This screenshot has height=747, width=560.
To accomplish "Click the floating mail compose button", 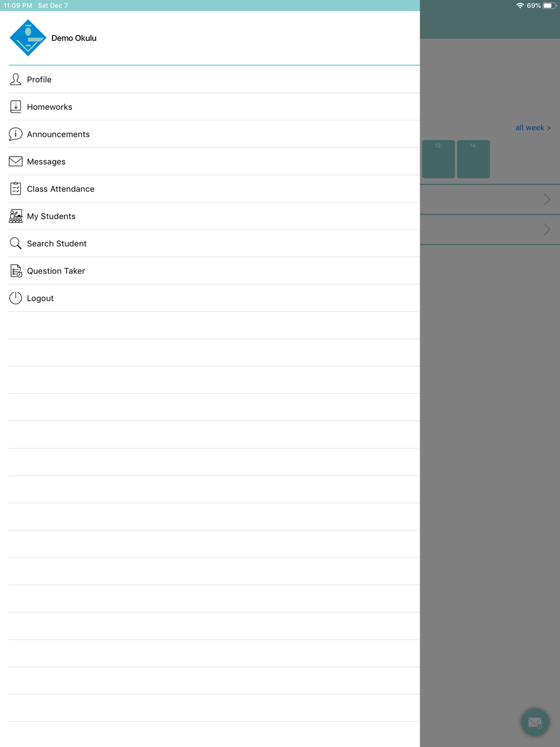I will (x=535, y=722).
